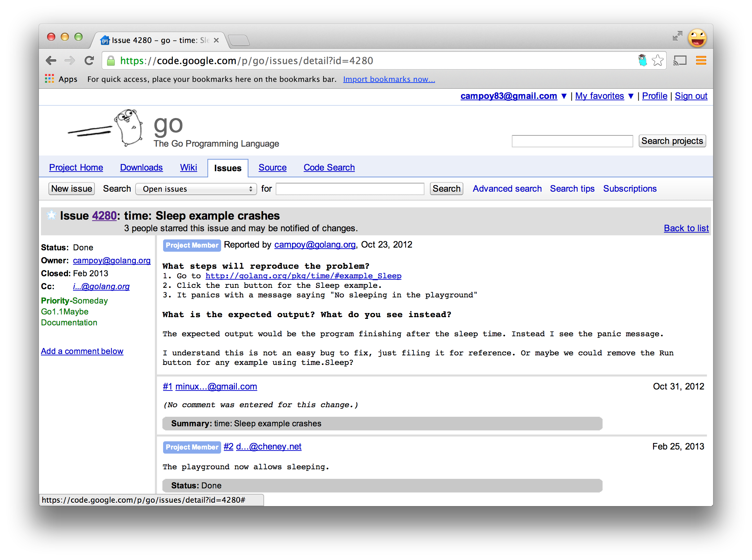752x560 pixels.
Task: Toggle the star on issue 4280
Action: [x=52, y=215]
